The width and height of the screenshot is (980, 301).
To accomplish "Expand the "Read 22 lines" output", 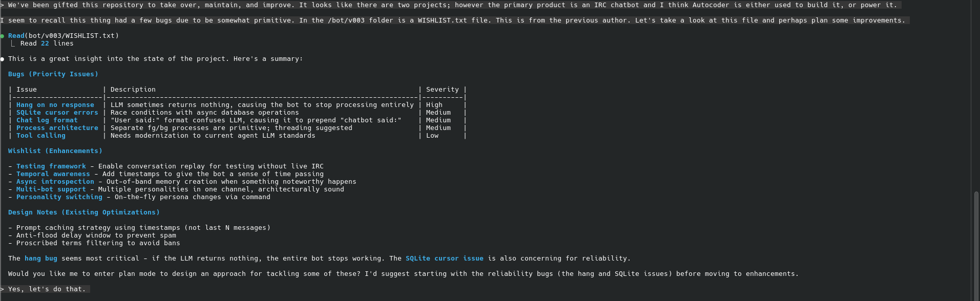I will tap(47, 44).
